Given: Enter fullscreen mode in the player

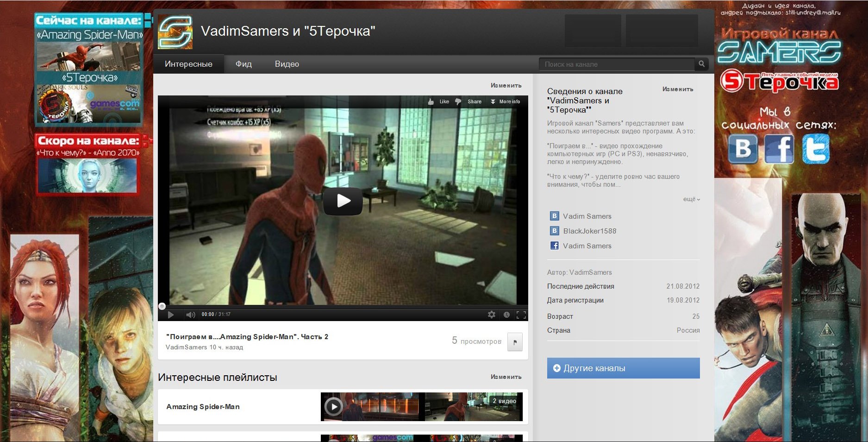Looking at the screenshot, I should [521, 315].
